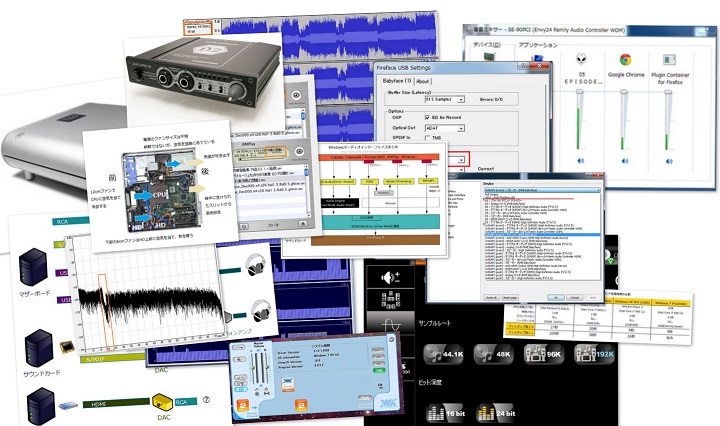Open the sine wave sample rate panel icon
Image resolution: width=720 pixels, height=426 pixels.
pos(391,324)
